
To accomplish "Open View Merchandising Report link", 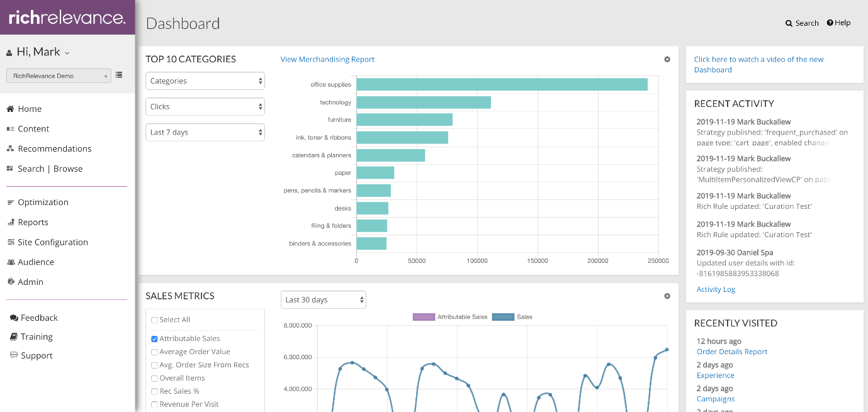I will pos(327,60).
